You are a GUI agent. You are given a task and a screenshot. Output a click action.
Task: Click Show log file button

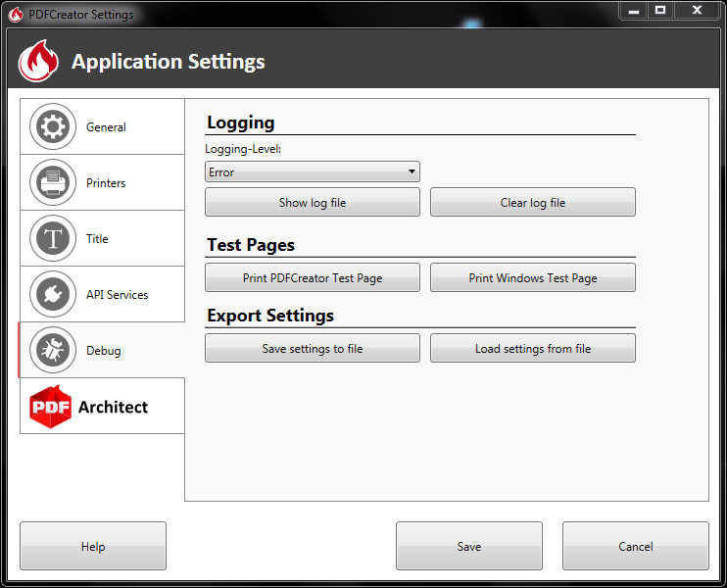tap(312, 202)
